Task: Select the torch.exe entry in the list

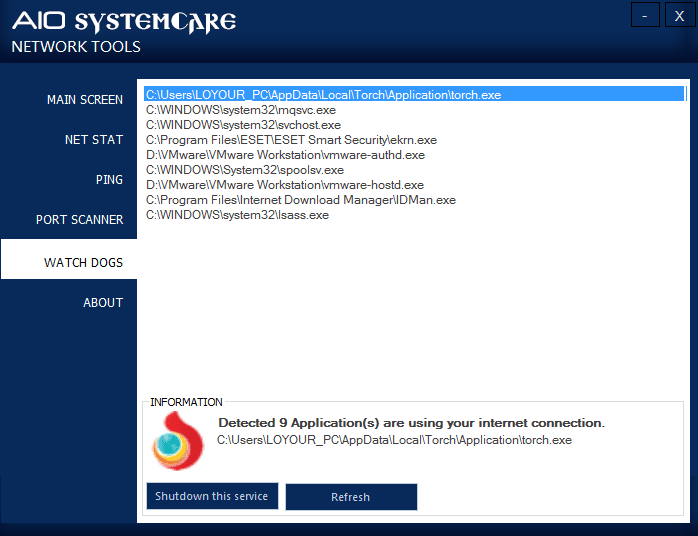Action: 323,95
